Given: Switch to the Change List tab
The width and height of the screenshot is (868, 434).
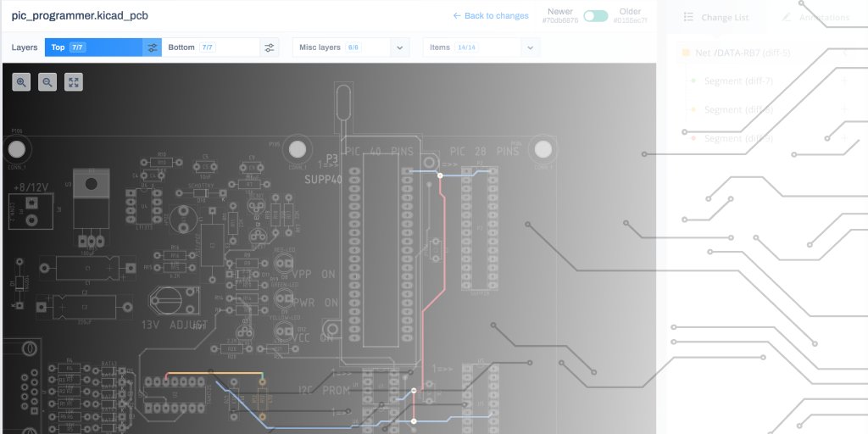Looking at the screenshot, I should click(715, 17).
